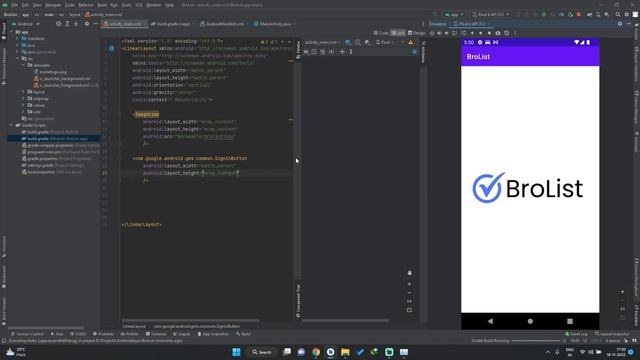Take emulator screenshot with camera icon
640x360 pixels.
(498, 33)
